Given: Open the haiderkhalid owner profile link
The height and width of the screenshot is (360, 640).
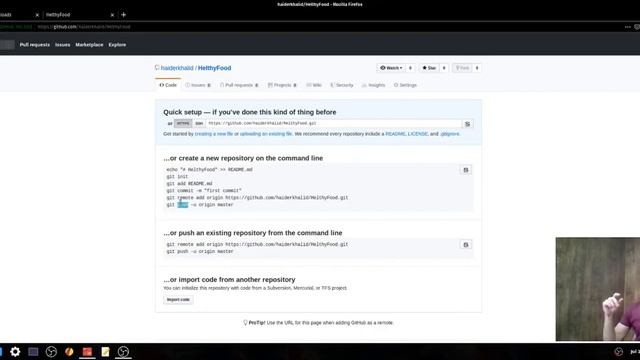Looking at the screenshot, I should tap(177, 68).
